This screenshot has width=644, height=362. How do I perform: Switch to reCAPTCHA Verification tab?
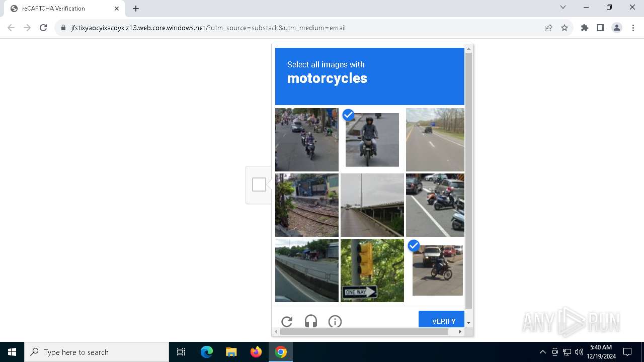pyautogui.click(x=64, y=9)
